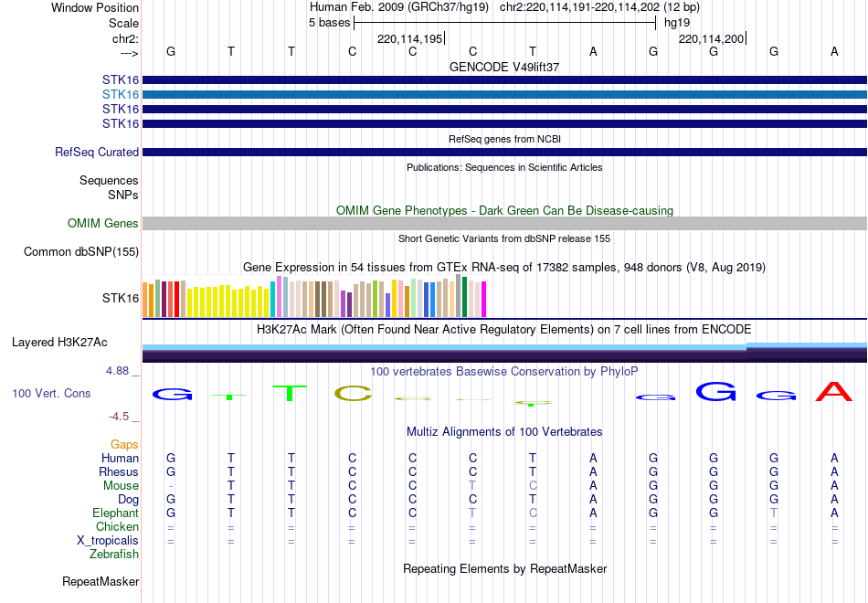
Task: Click the Chicken alignment row label
Action: click(117, 526)
